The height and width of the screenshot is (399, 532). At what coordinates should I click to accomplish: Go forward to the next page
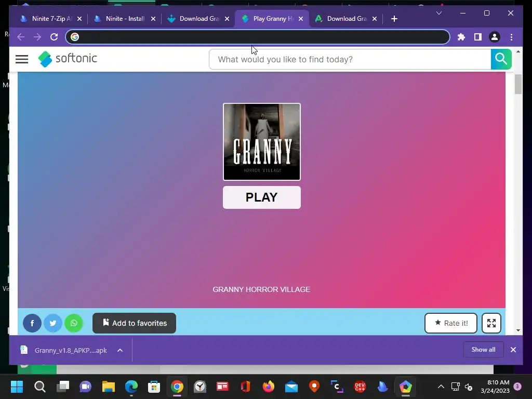pyautogui.click(x=37, y=37)
